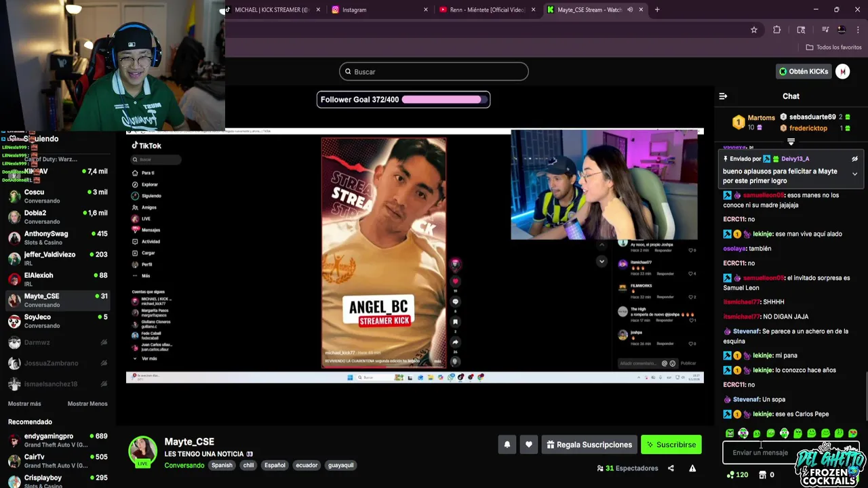868x488 pixels.
Task: Mute the Mayte_CSE tab audio icon
Action: (x=630, y=9)
